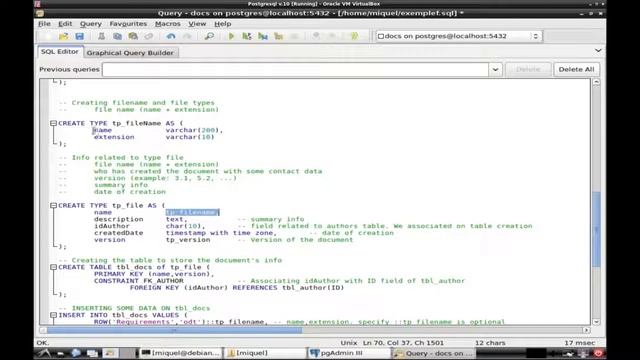Viewport: 640px width, 360px height.
Task: Click 'tp_version' type in editor
Action: (x=188, y=240)
